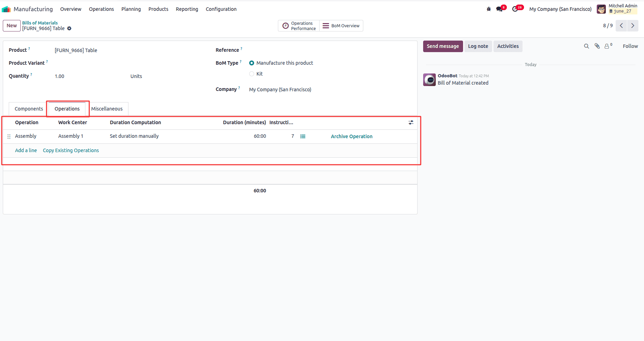Open instructions list icon for Assembly
Screen dimensions: 644x341
tap(303, 136)
